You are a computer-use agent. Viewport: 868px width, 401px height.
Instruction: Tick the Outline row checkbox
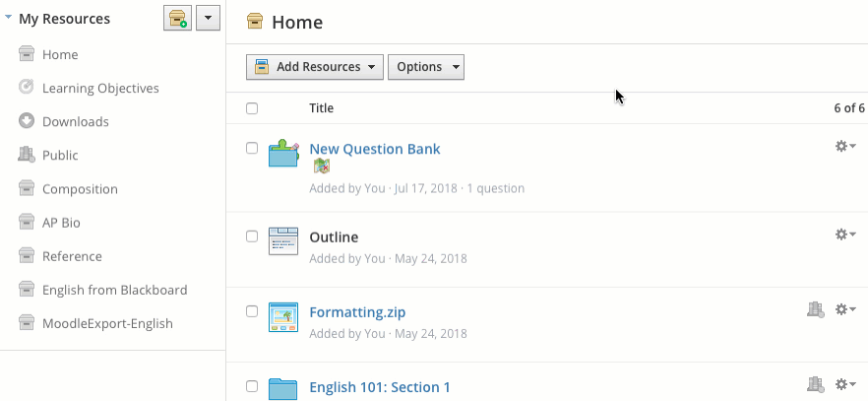252,236
